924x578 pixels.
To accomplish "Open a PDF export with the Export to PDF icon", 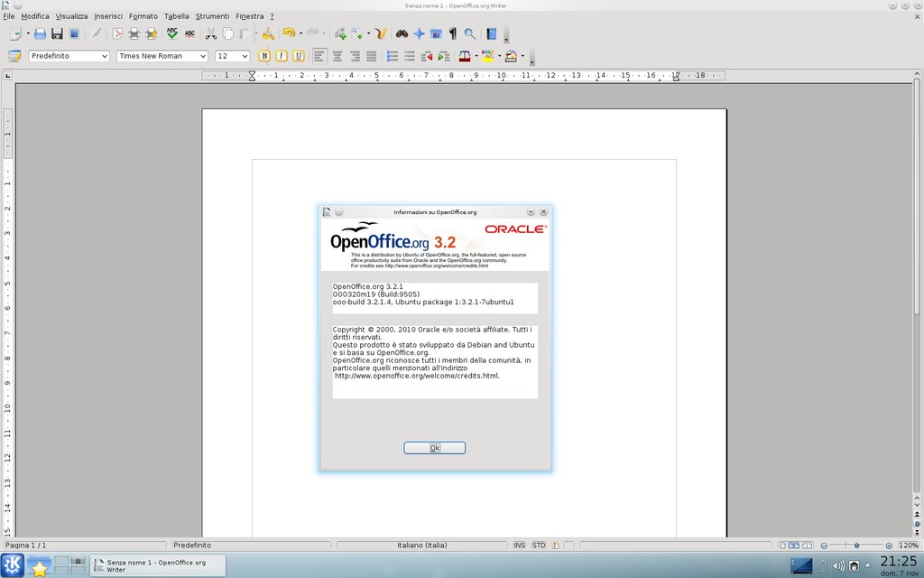I will [x=117, y=33].
